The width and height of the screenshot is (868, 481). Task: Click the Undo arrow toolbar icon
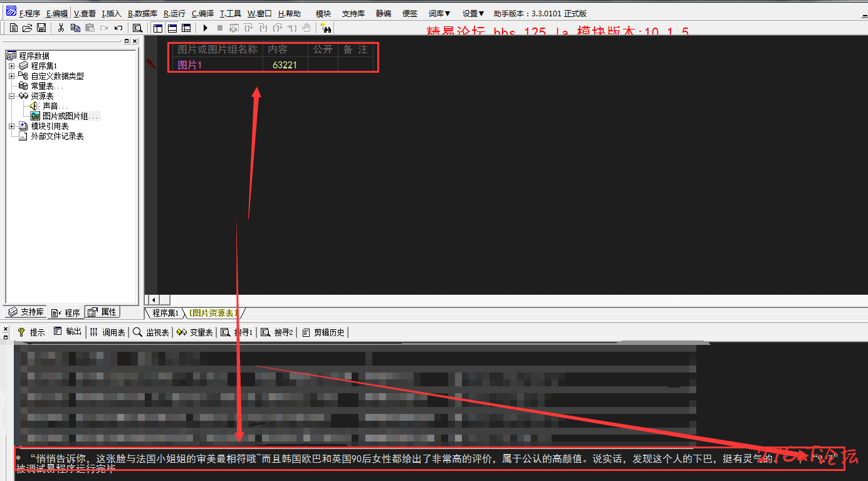118,28
